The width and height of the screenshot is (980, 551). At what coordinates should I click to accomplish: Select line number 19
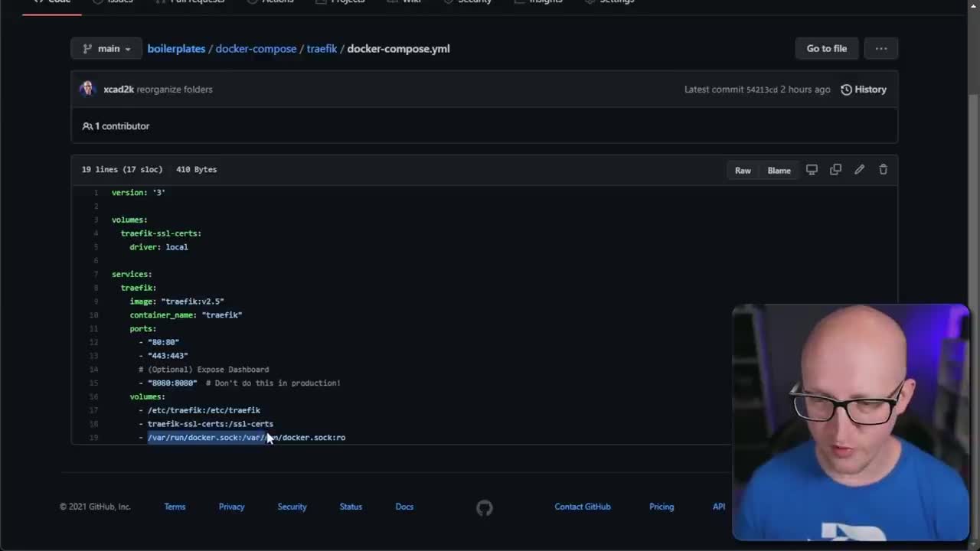(93, 437)
